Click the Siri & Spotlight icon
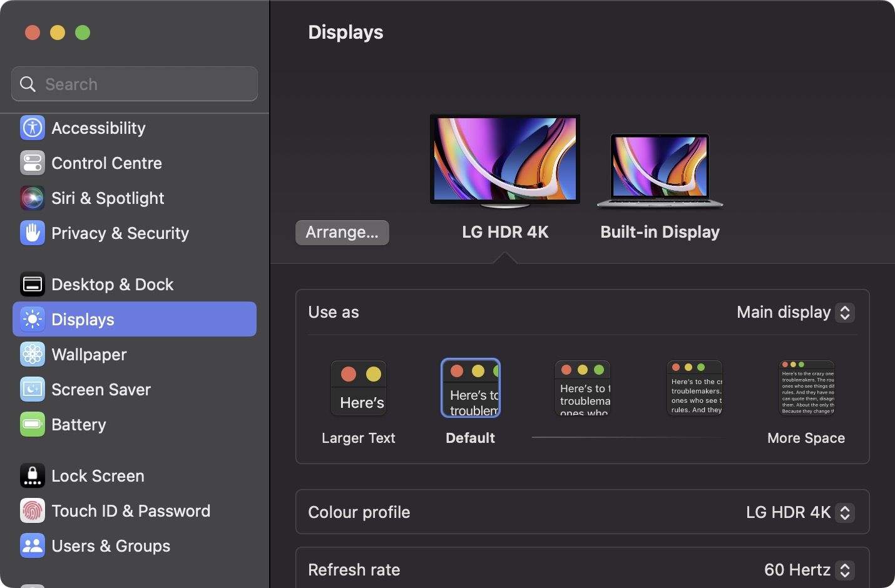This screenshot has height=588, width=895. point(33,198)
